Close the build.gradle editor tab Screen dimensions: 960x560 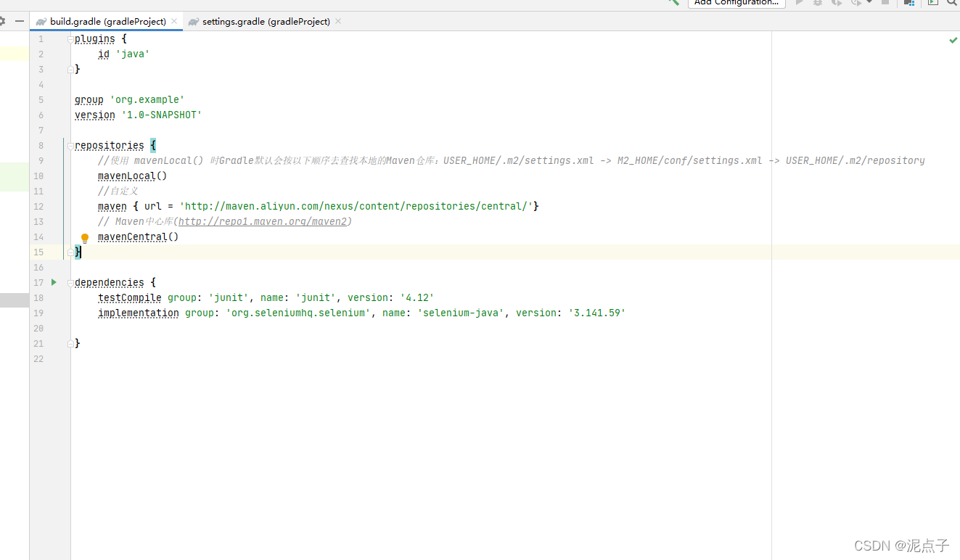[x=174, y=22]
